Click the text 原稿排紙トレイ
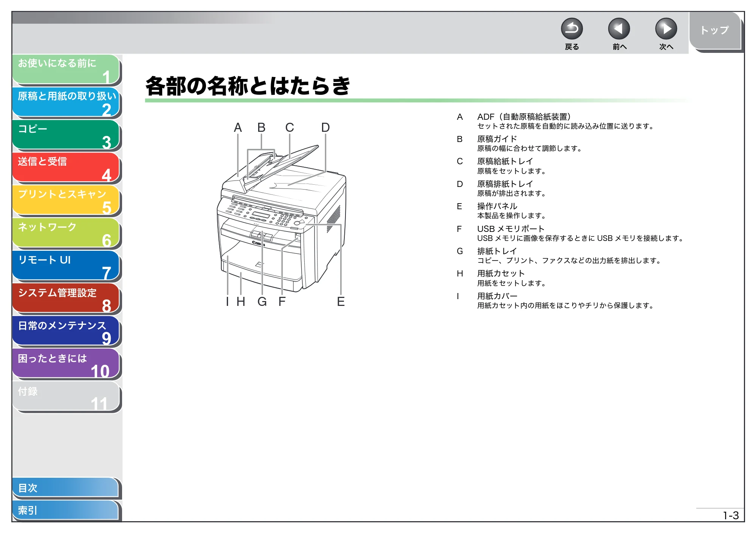 pos(505,184)
